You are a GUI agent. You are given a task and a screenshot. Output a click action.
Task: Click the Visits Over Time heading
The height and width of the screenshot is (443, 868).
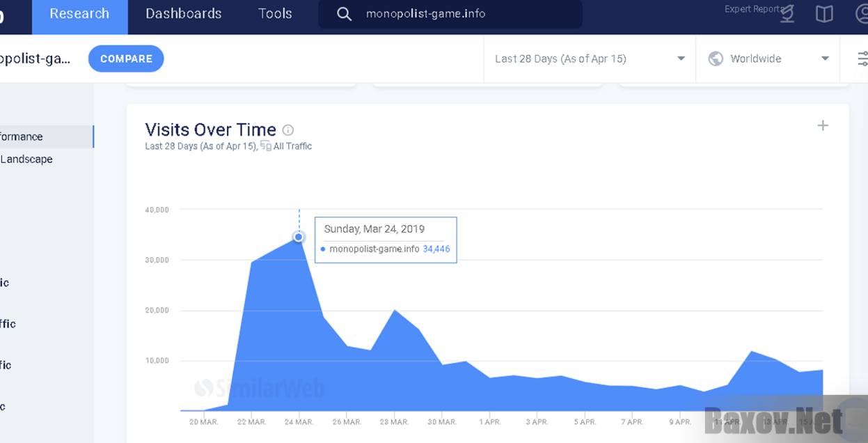pos(211,130)
